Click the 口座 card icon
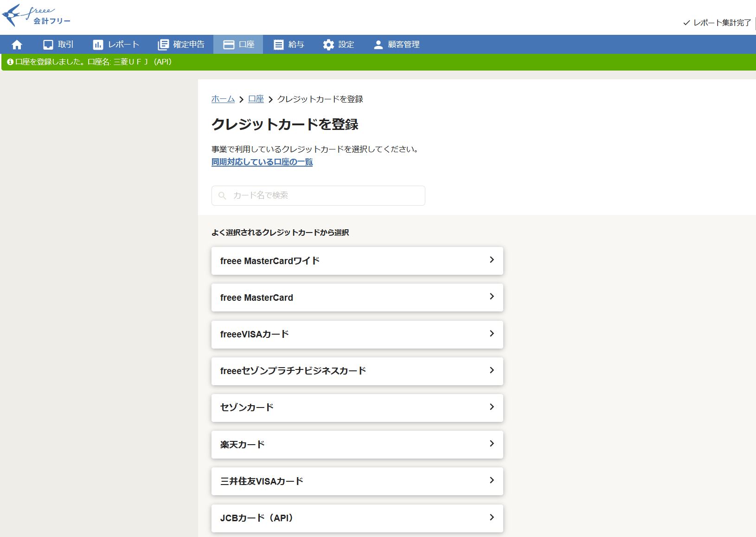Viewport: 756px width, 537px height. pyautogui.click(x=229, y=45)
